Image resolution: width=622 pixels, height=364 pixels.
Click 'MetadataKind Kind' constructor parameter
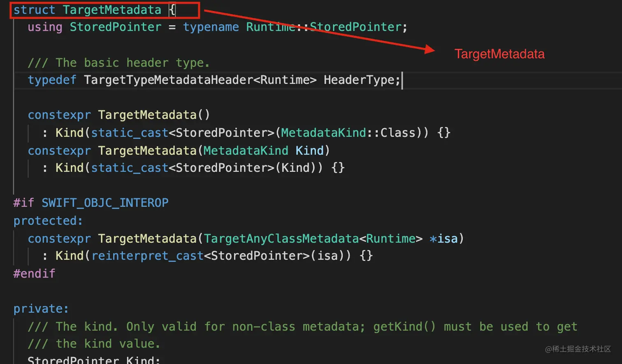click(264, 151)
